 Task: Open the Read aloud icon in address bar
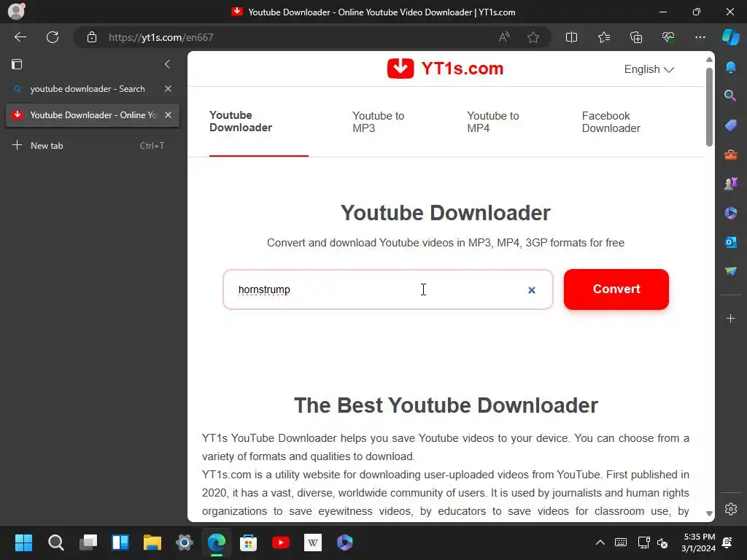point(504,37)
